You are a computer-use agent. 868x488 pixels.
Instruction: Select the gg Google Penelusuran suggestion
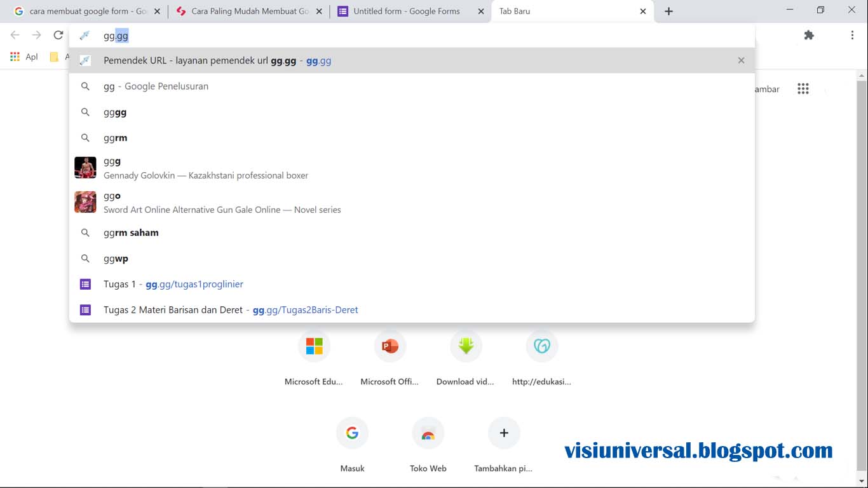click(156, 86)
